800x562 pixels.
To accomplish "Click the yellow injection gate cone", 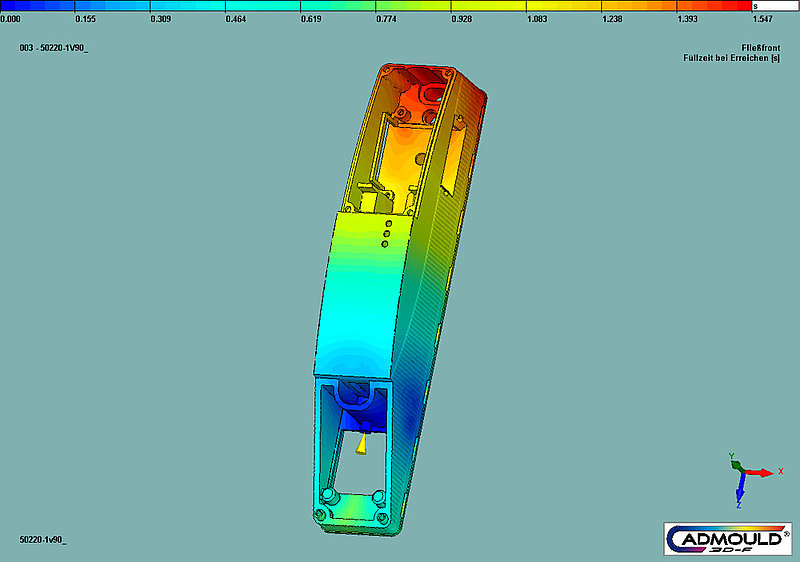I will 360,442.
